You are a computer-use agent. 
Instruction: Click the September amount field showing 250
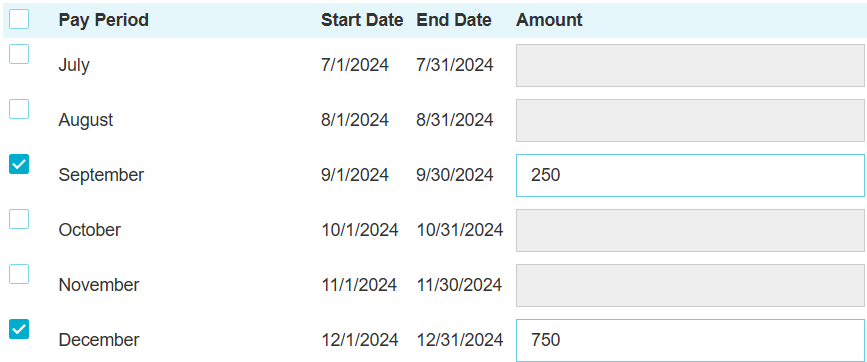pyautogui.click(x=690, y=175)
